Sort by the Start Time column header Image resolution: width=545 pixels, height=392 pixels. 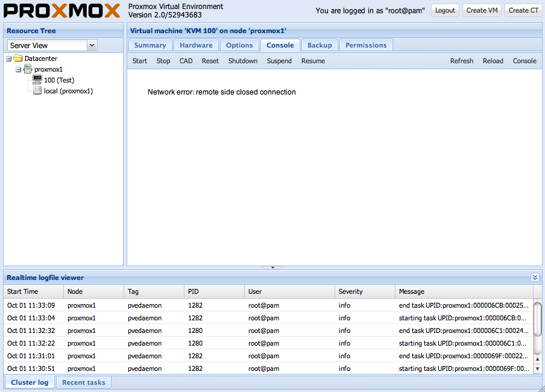[23, 291]
